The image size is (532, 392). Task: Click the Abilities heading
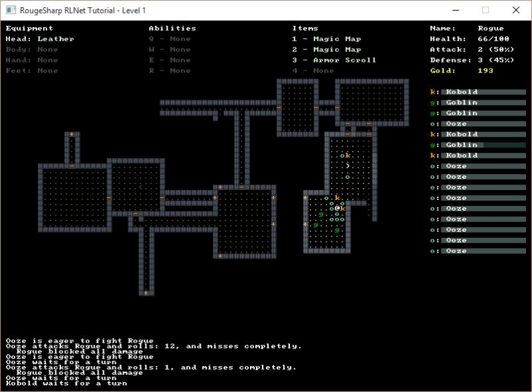coord(172,29)
